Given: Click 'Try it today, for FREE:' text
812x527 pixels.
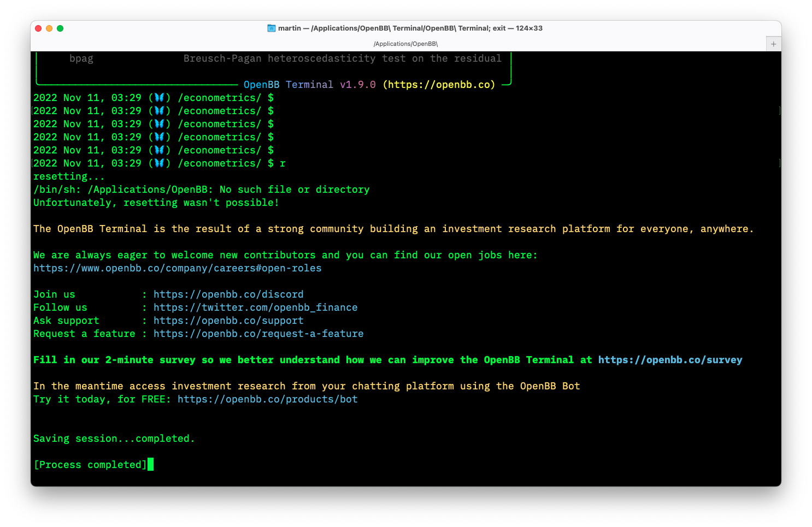Looking at the screenshot, I should pyautogui.click(x=102, y=399).
